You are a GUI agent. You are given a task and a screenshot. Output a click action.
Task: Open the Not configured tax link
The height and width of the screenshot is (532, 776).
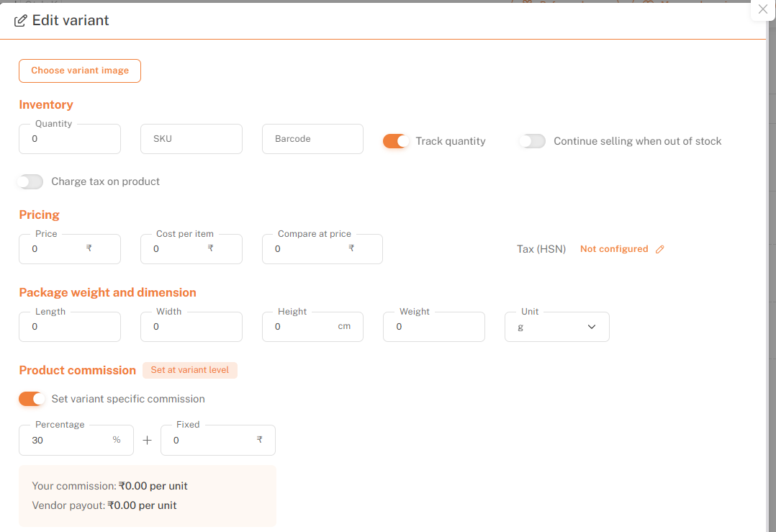(613, 249)
